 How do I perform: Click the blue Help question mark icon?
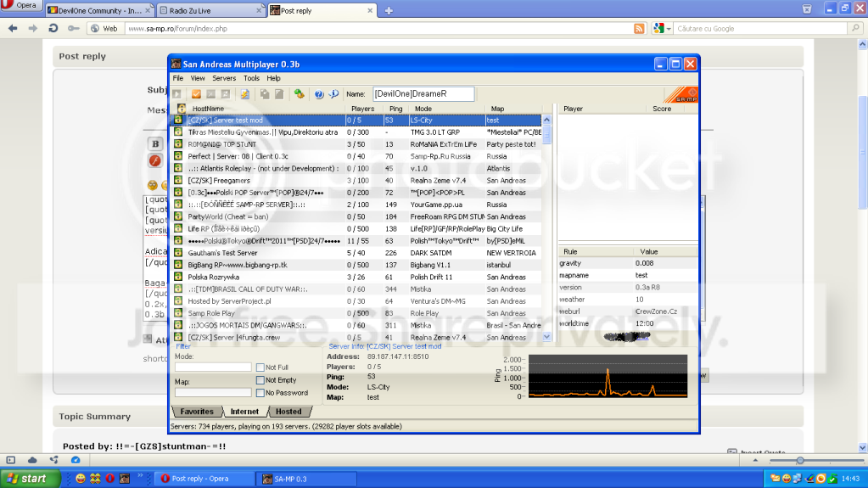(319, 94)
